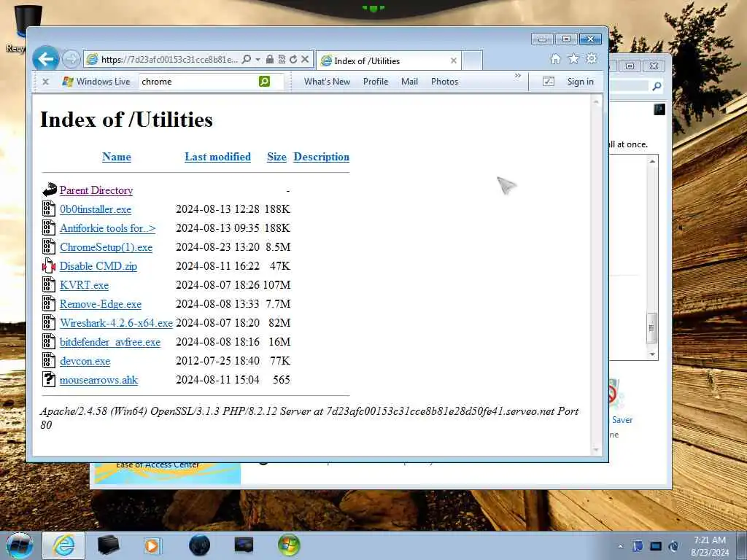Open the Antiforkie tools for..> link

pyautogui.click(x=108, y=228)
